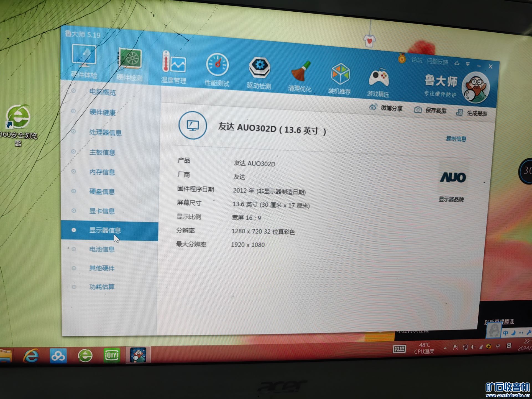
Task: Click the 宽屏 16 : 9 ratio value
Action: point(246,218)
